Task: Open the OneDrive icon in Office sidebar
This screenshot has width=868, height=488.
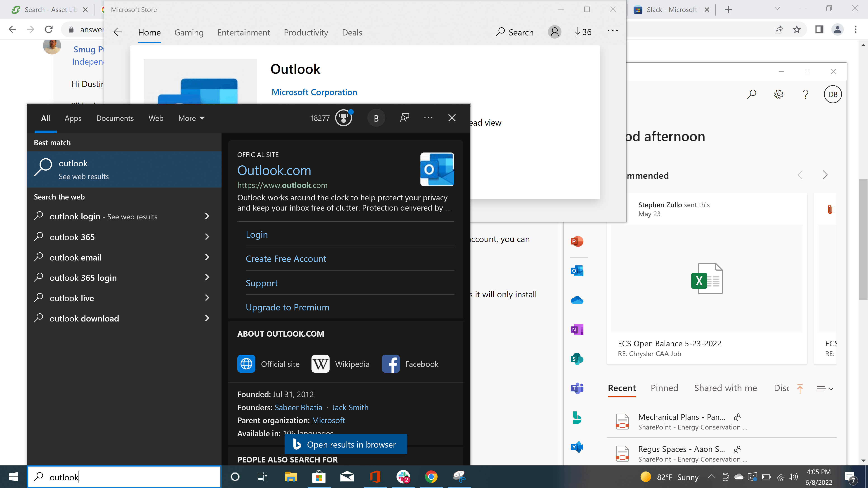Action: coord(577,300)
